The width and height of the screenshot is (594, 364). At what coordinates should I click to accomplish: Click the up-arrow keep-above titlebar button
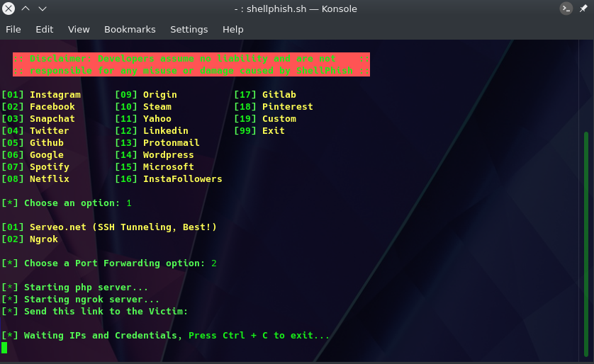(x=26, y=8)
